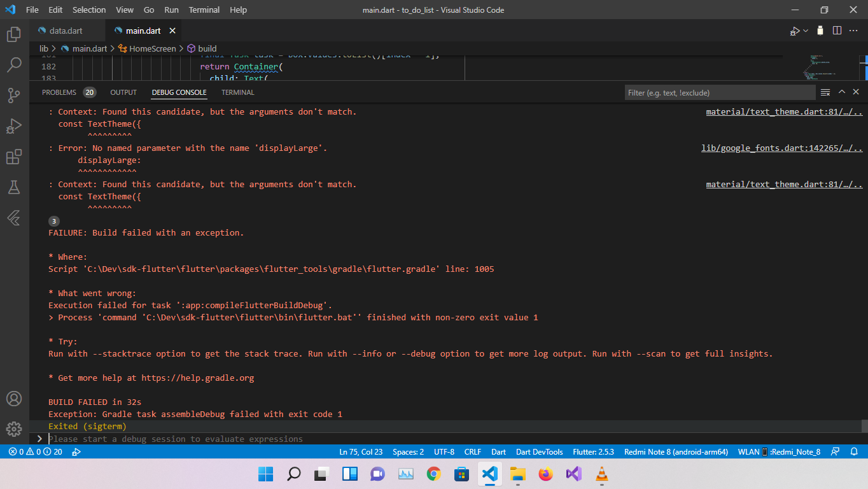Open VLC media player from taskbar
The width and height of the screenshot is (868, 489).
coord(601,474)
